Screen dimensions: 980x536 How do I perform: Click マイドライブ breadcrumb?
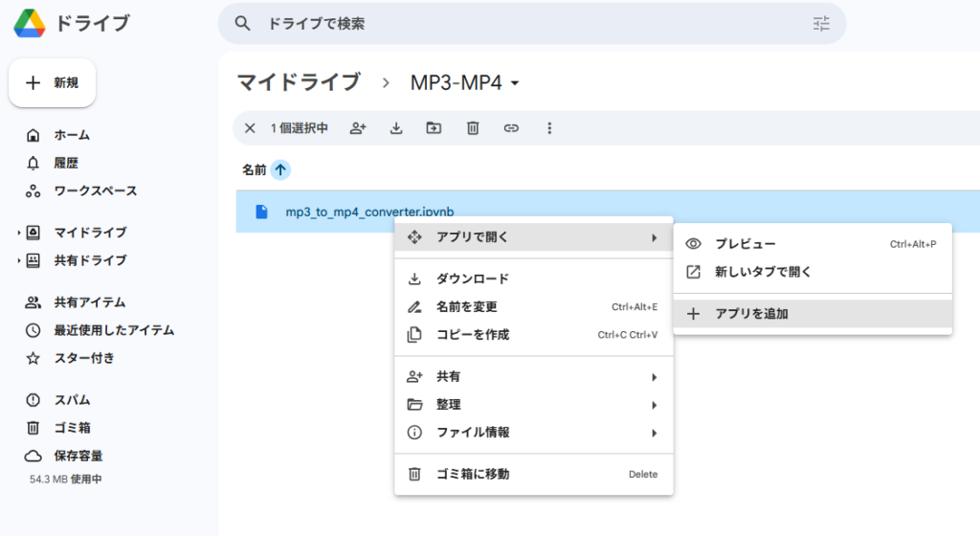tap(299, 82)
